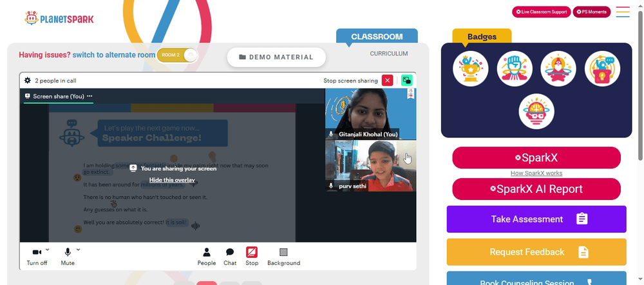The width and height of the screenshot is (644, 285).
Task: Select the Badges tab
Action: [482, 37]
